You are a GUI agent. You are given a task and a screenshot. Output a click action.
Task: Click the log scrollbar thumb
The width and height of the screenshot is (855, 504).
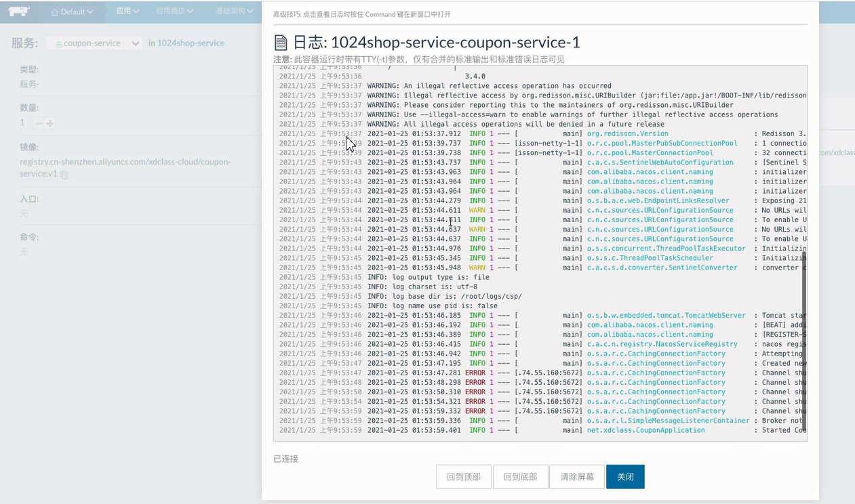pos(804,342)
